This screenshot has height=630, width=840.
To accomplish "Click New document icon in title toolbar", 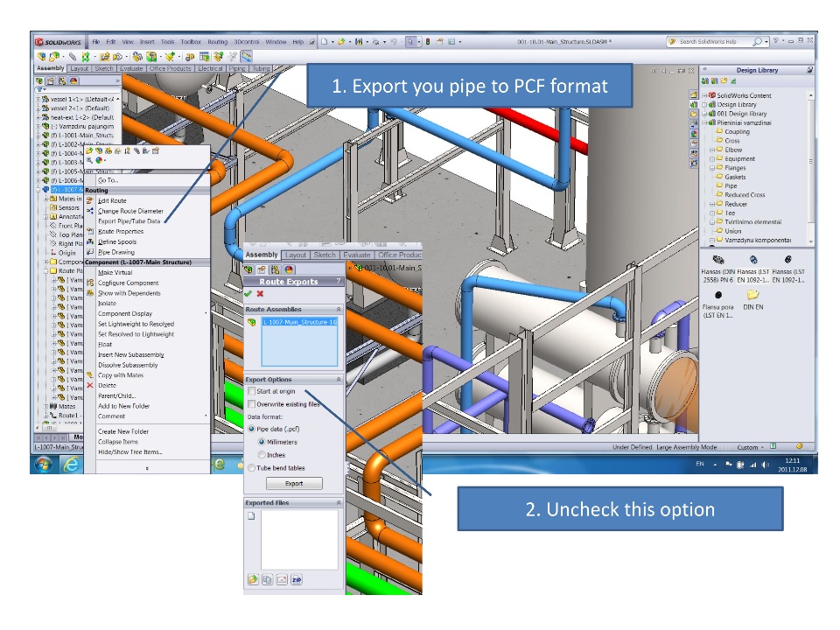I will pyautogui.click(x=324, y=42).
